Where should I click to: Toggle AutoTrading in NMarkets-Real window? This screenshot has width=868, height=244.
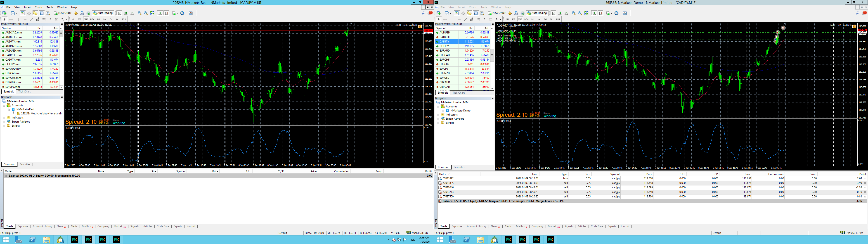pos(103,13)
